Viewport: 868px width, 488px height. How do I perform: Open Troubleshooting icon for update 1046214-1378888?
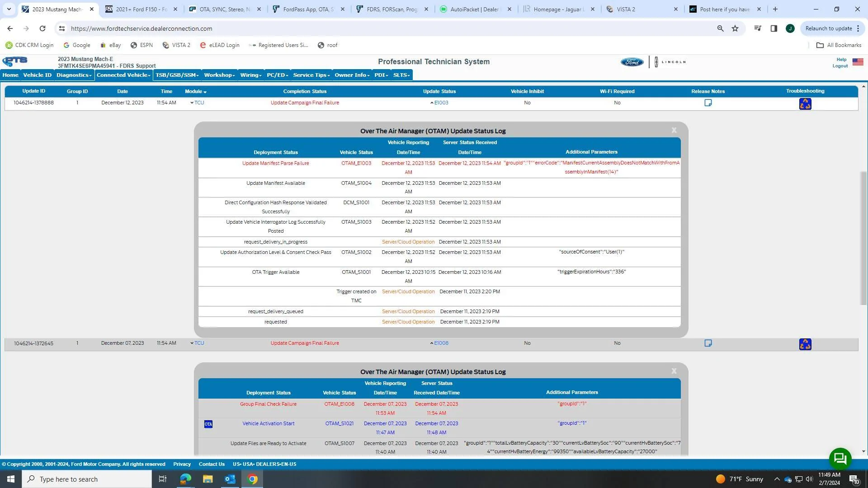(805, 104)
